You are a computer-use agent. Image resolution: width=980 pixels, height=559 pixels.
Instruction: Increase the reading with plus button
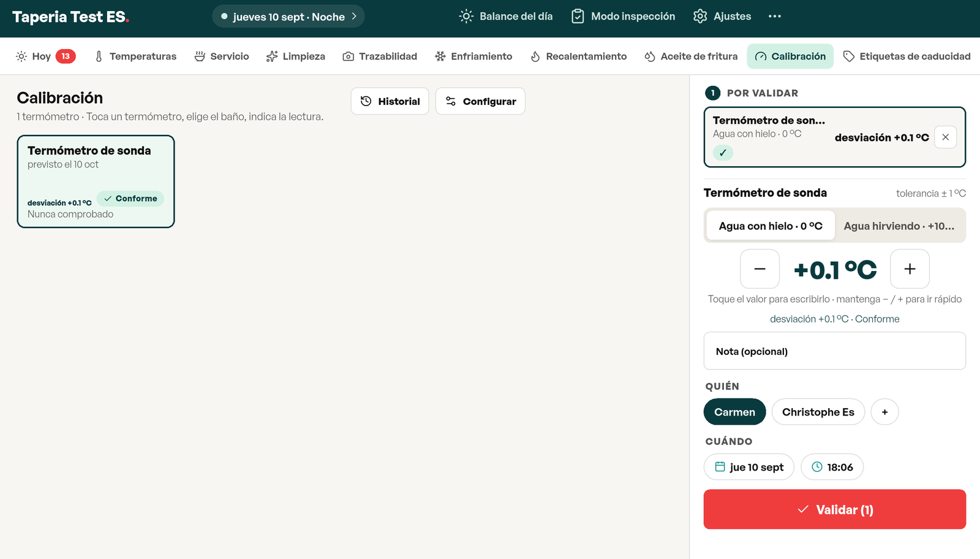point(910,269)
